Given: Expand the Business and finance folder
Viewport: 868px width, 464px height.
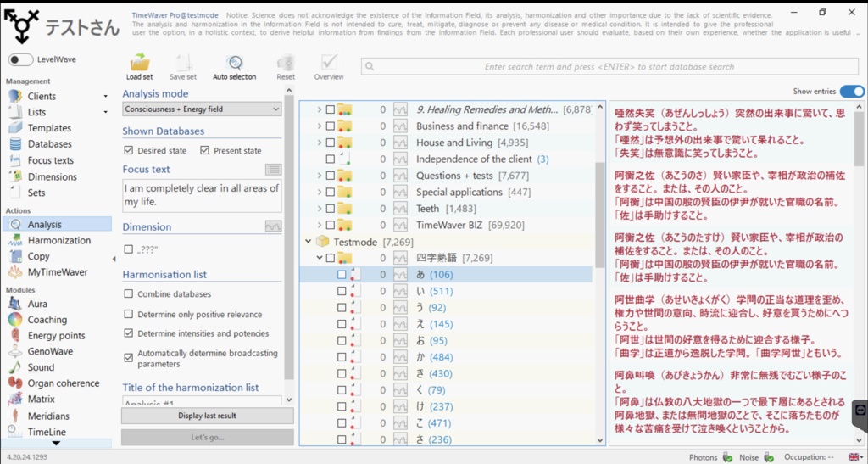Looking at the screenshot, I should click(320, 126).
